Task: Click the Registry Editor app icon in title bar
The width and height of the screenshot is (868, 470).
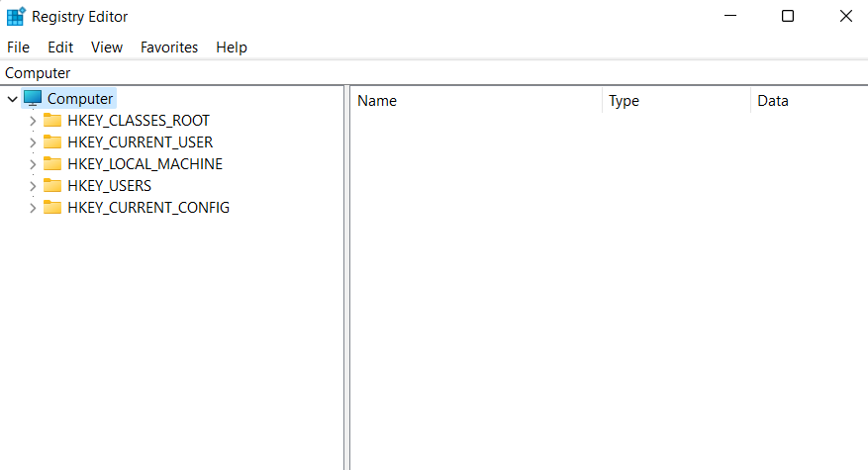Action: pos(16,17)
